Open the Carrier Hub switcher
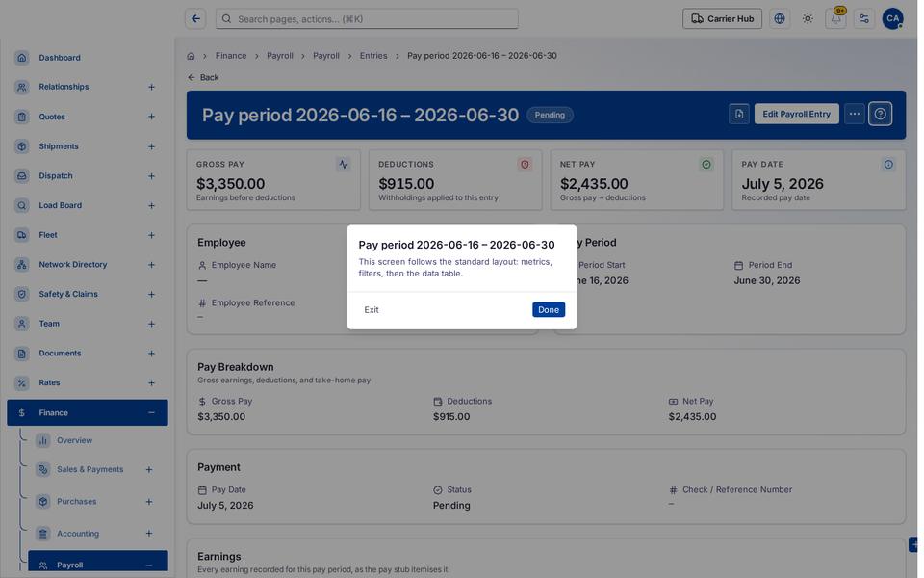Screen dimensions: 924x578 pos(722,19)
